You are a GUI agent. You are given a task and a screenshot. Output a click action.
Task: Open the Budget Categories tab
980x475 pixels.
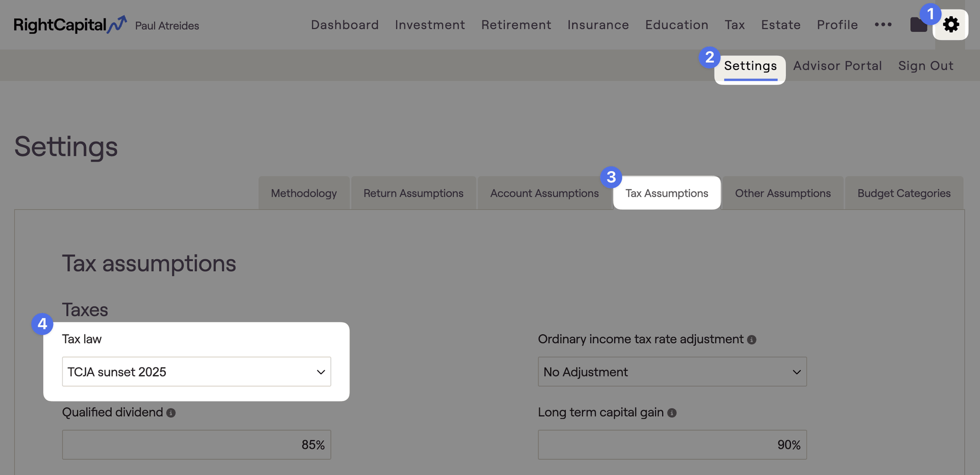pyautogui.click(x=904, y=193)
